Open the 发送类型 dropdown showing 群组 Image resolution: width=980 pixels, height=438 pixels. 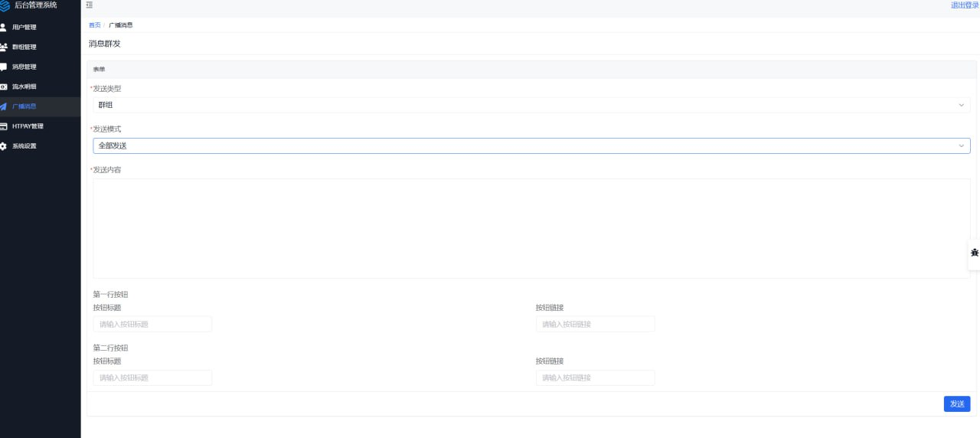click(x=528, y=105)
